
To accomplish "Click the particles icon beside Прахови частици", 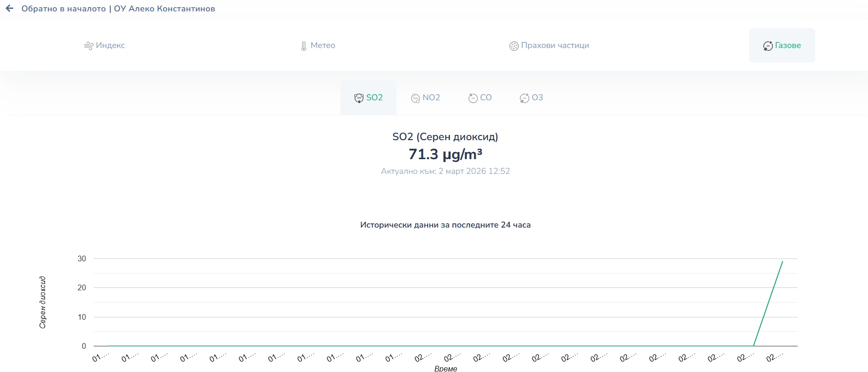I will [x=514, y=46].
